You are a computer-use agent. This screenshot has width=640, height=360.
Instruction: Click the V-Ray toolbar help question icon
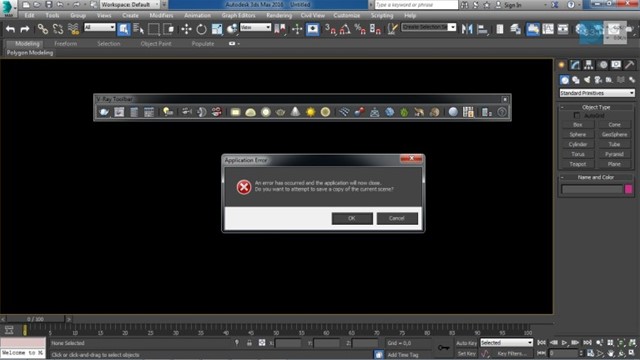click(x=502, y=112)
